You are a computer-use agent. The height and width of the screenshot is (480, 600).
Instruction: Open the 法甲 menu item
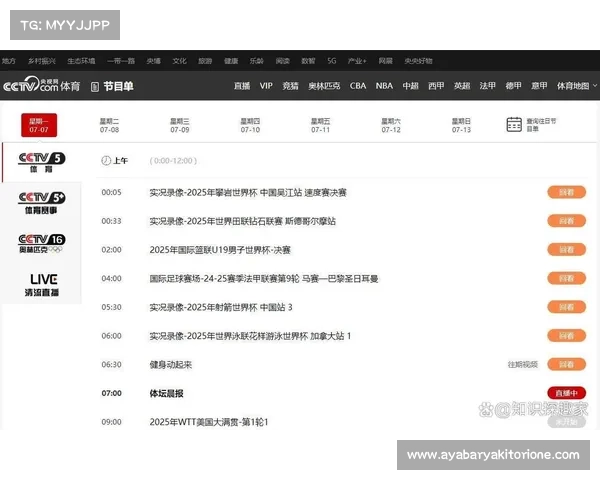488,86
